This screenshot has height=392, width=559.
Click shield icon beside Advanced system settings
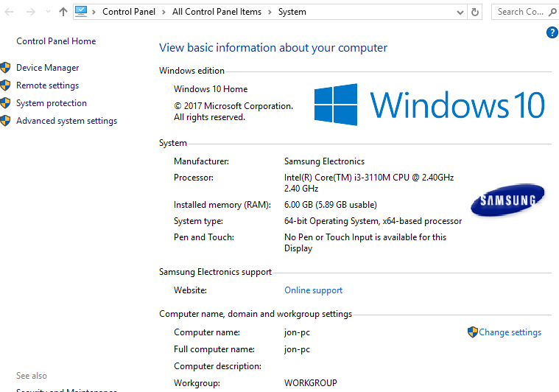[x=5, y=121]
